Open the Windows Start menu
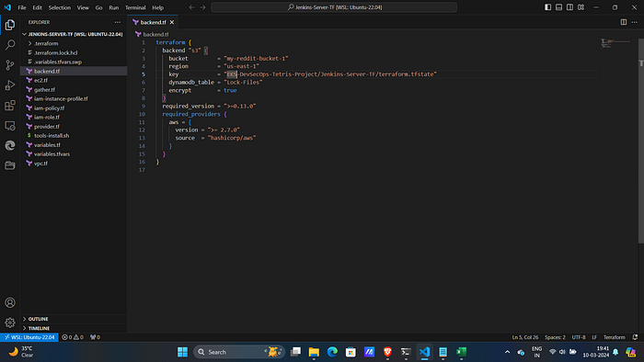 pos(182,352)
